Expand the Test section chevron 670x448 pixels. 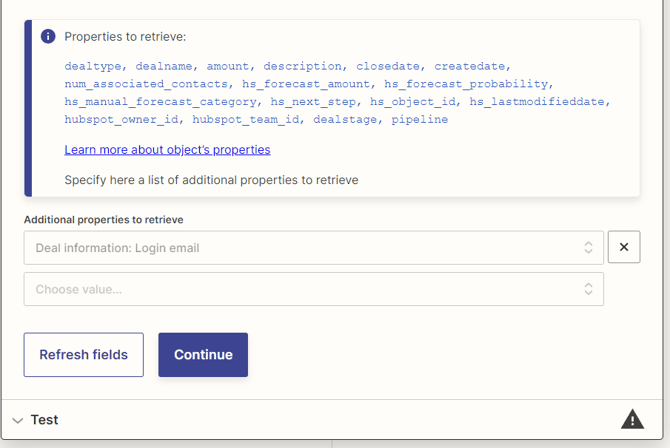point(18,420)
